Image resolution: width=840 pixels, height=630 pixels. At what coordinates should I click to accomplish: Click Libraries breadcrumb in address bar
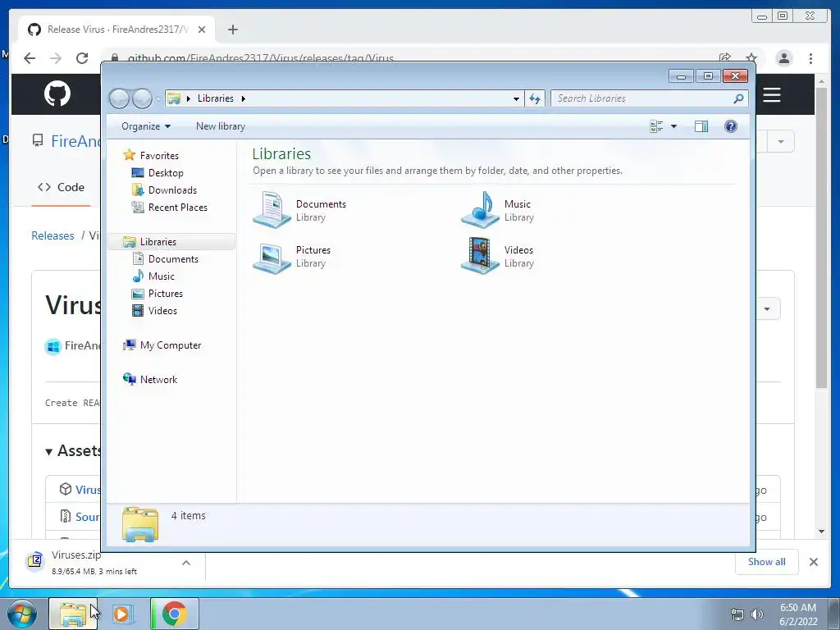tap(216, 98)
